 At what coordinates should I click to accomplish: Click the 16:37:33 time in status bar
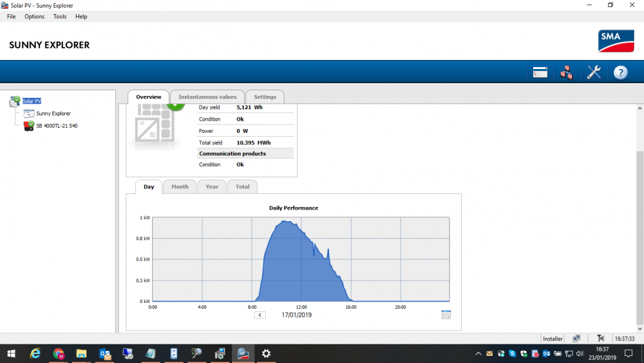[x=624, y=338]
